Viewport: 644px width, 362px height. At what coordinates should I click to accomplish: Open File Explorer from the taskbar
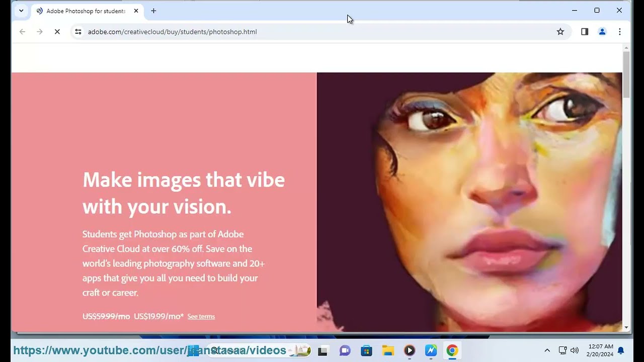coord(388,351)
